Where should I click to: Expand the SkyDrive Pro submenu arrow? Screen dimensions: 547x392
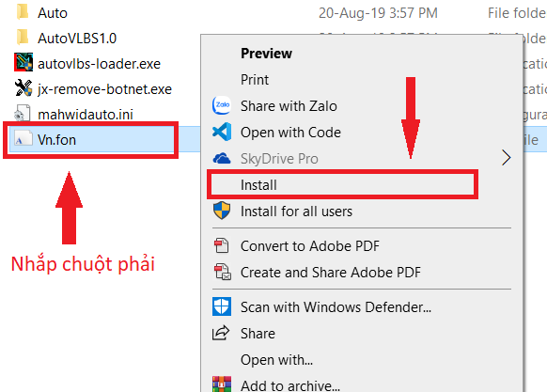tap(506, 158)
